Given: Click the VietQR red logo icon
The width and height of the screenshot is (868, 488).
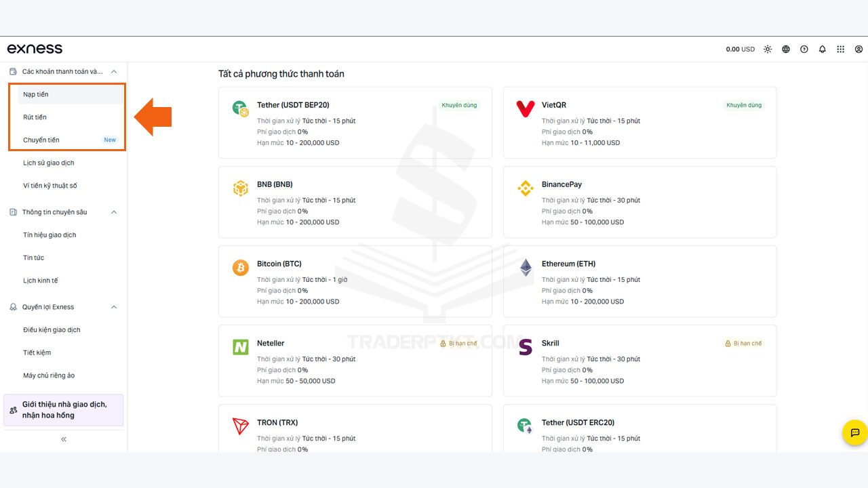Looking at the screenshot, I should pyautogui.click(x=526, y=108).
